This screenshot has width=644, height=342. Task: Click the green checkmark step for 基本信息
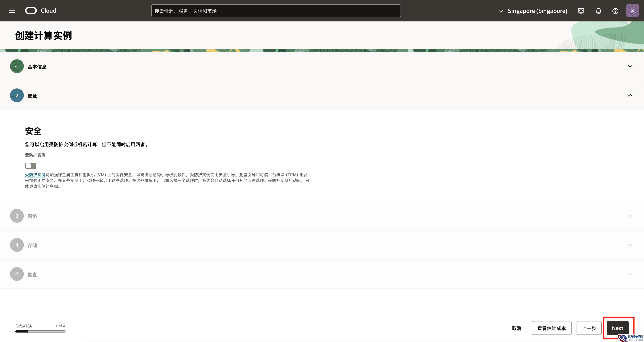(17, 66)
